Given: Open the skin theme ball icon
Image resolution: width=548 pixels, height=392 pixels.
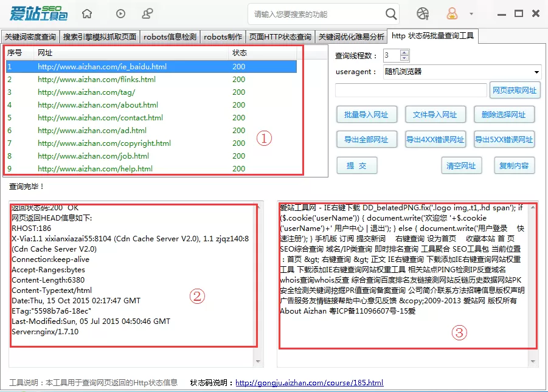Looking at the screenshot, I should pyautogui.click(x=423, y=13).
